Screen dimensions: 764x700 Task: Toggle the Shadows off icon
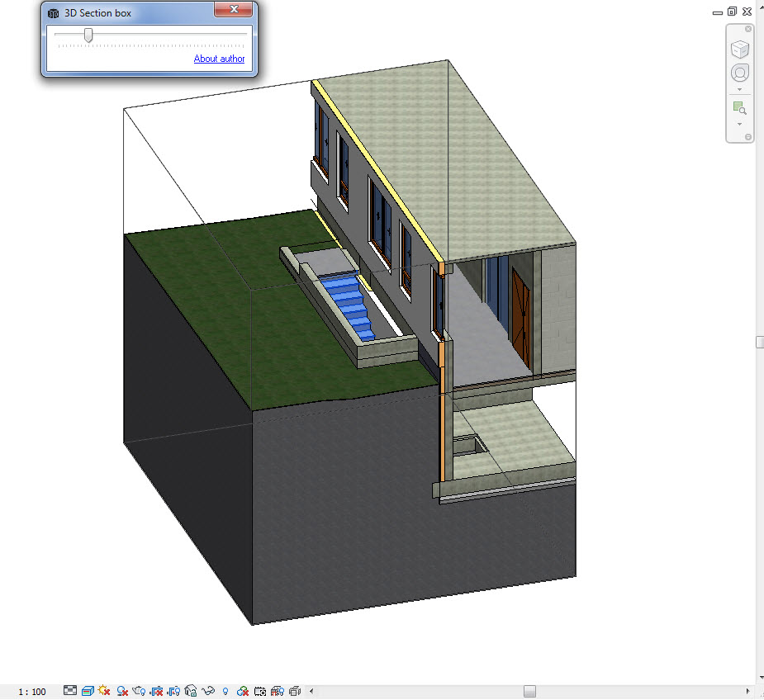(x=122, y=691)
